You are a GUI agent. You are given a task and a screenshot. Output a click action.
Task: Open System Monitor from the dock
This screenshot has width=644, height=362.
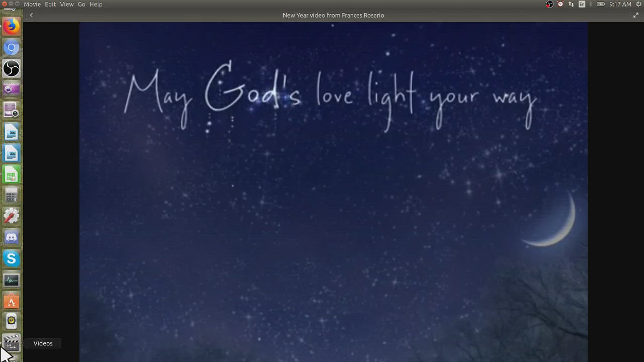tap(11, 280)
